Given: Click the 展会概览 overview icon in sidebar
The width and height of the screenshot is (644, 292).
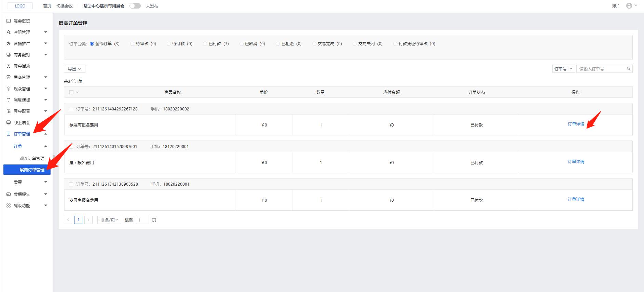Looking at the screenshot, I should click(x=9, y=21).
